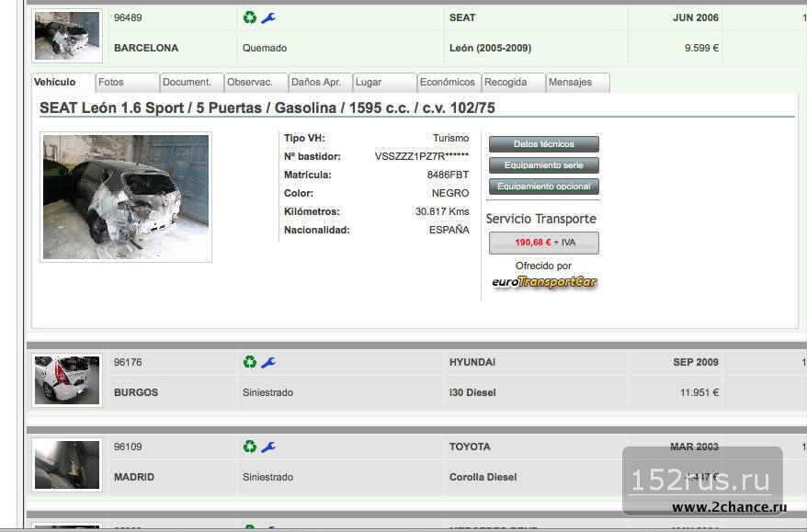Click the Tipo VH value Turismo

pos(451,138)
